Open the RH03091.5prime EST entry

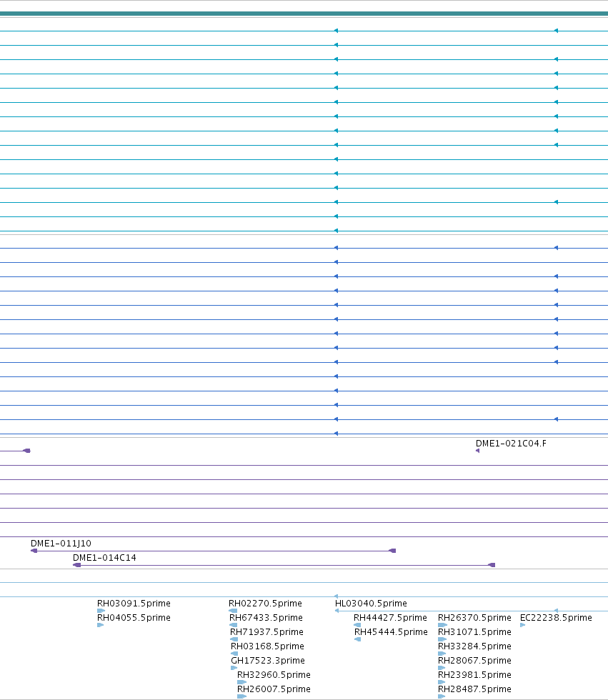(134, 603)
